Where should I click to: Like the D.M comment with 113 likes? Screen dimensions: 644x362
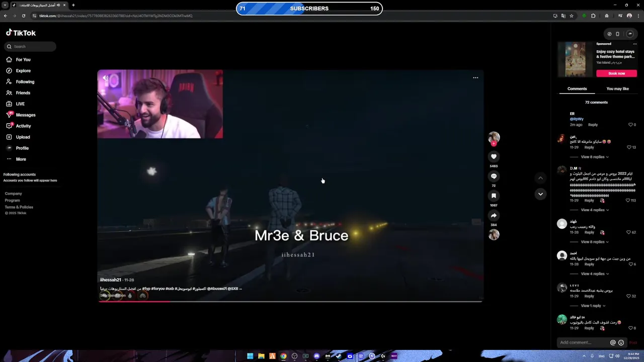[627, 201]
